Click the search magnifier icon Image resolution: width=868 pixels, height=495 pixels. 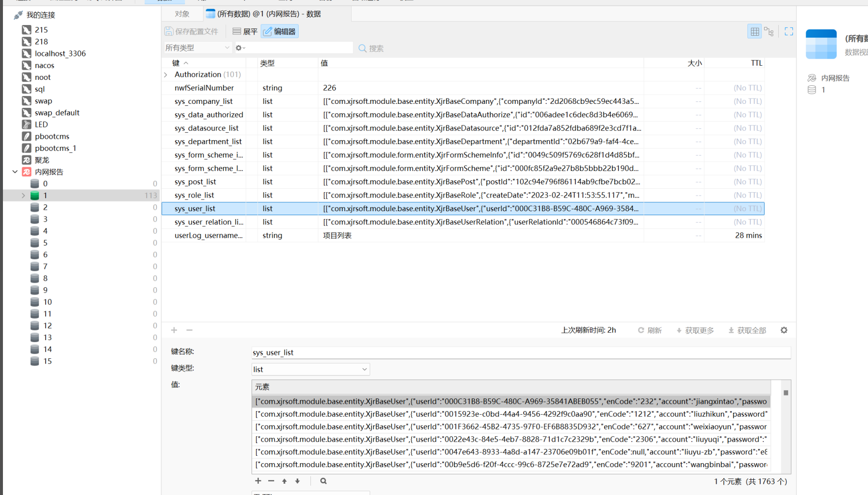click(362, 48)
